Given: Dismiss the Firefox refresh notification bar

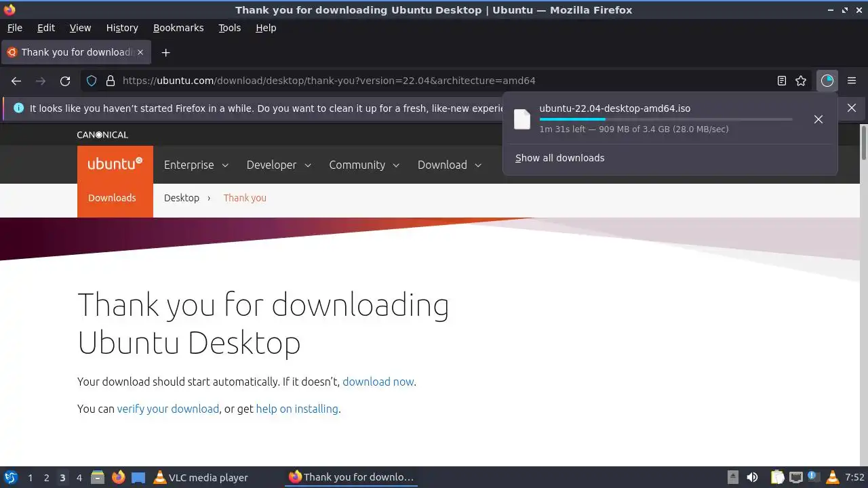Looking at the screenshot, I should (x=852, y=108).
